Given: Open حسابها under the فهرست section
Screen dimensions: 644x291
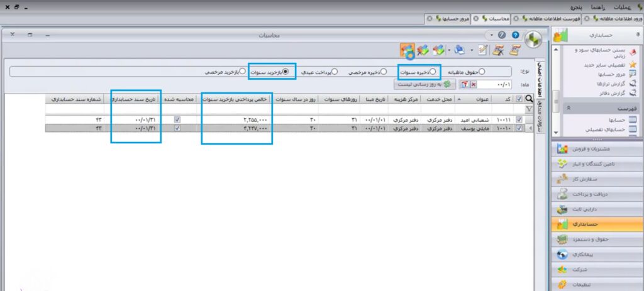Looking at the screenshot, I should tap(622, 120).
